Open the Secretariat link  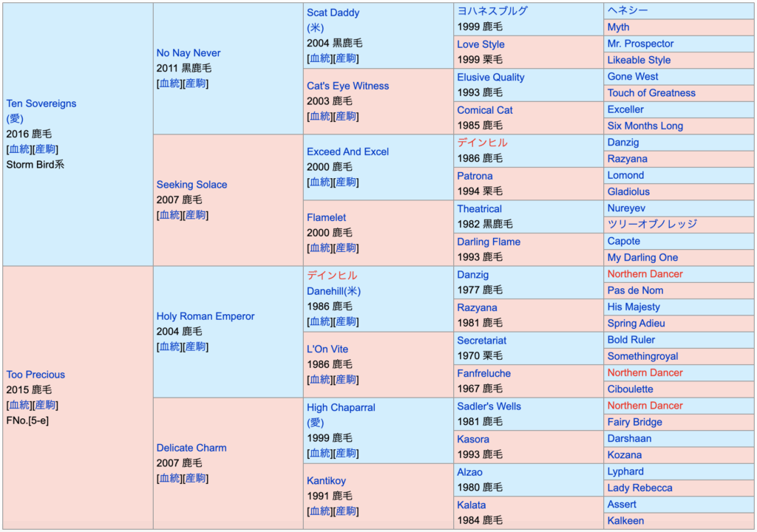481,341
